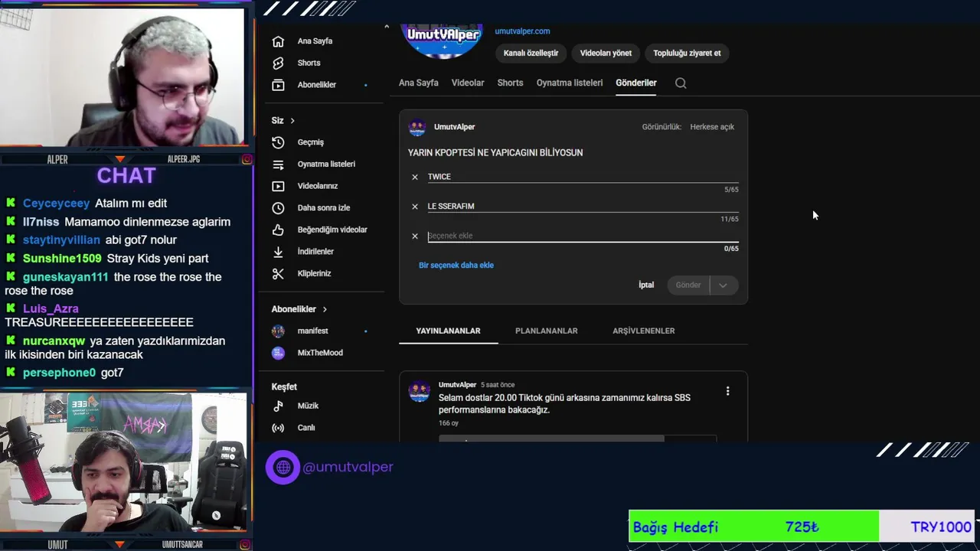Click the Gönder button

click(x=688, y=285)
